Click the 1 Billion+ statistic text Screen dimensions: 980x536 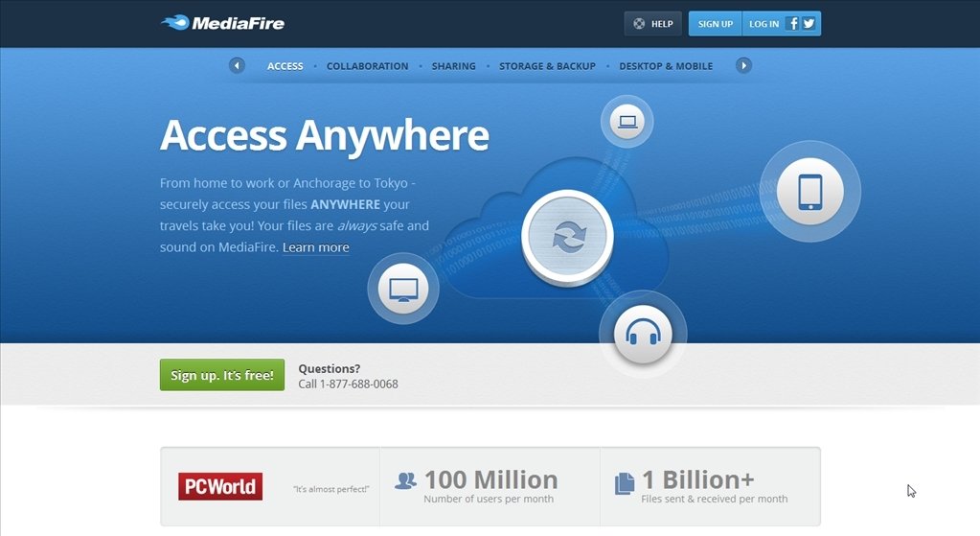click(x=698, y=479)
